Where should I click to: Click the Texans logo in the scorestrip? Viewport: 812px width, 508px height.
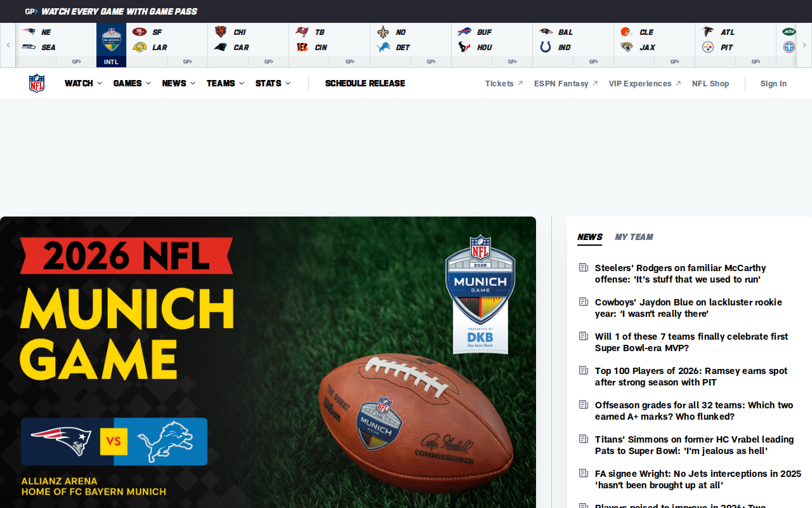coord(464,47)
